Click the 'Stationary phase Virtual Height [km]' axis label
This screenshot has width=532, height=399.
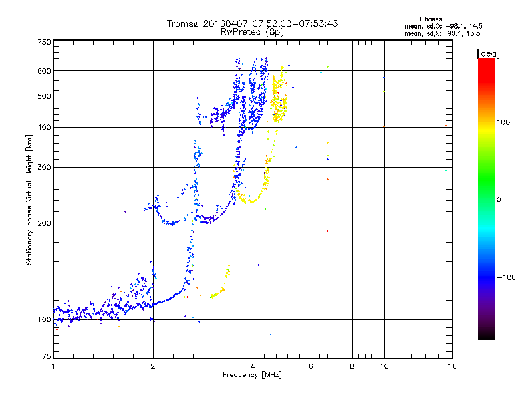29,199
